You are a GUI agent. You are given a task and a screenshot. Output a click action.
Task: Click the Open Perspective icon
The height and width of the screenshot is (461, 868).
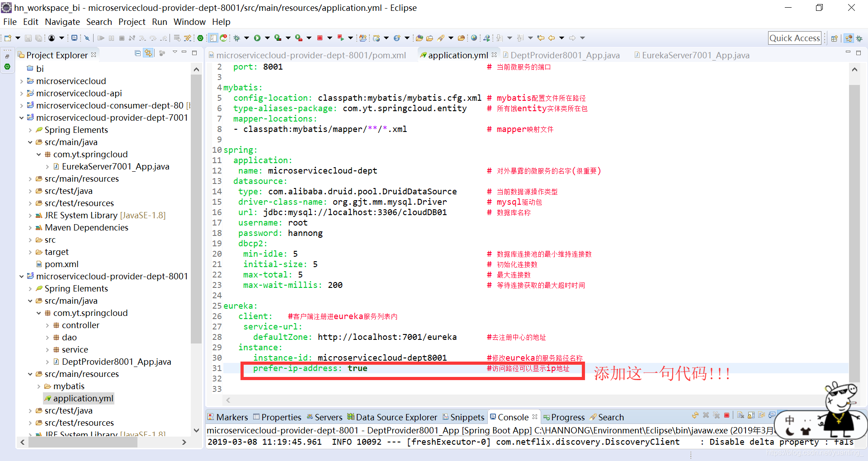(x=834, y=38)
